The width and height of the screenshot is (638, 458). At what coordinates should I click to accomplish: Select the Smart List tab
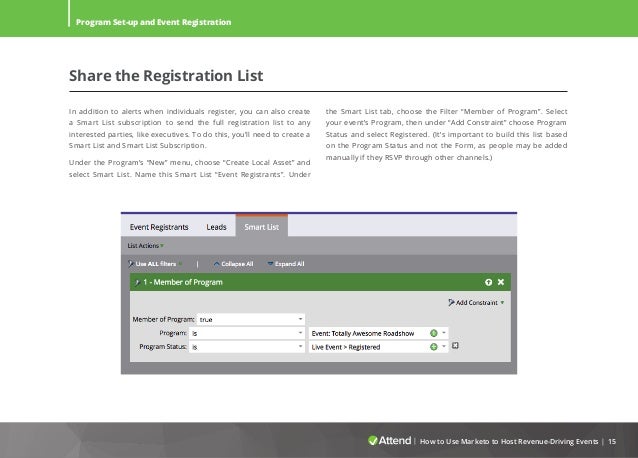pyautogui.click(x=262, y=226)
